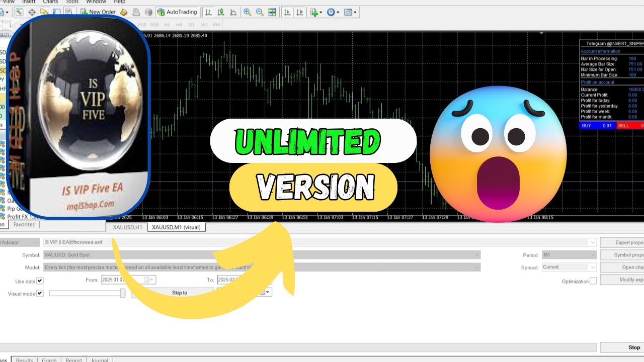Select the H4 timeframe button
Image resolution: width=644 pixels, height=362 pixels.
[x=179, y=25]
